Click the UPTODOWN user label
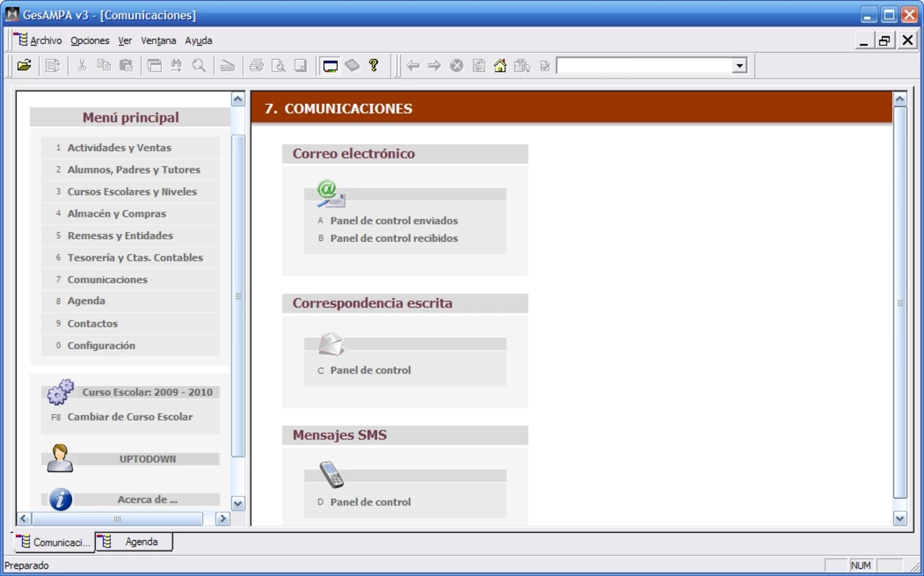The width and height of the screenshot is (924, 576). (148, 459)
